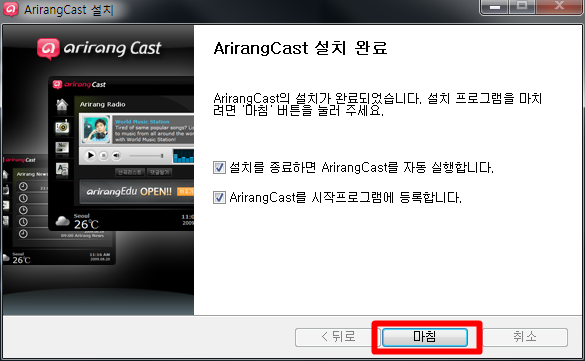Uncheck auto-run ArirangCast after setup checkbox
585x361 pixels.
click(219, 167)
